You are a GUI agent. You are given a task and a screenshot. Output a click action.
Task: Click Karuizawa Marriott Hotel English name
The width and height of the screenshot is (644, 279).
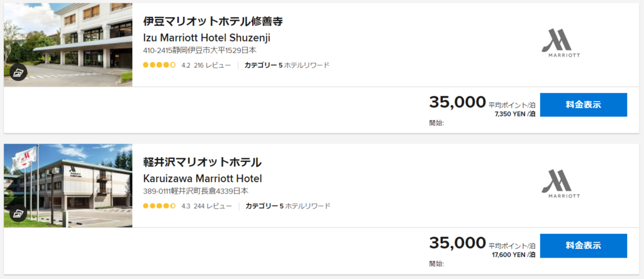(203, 178)
